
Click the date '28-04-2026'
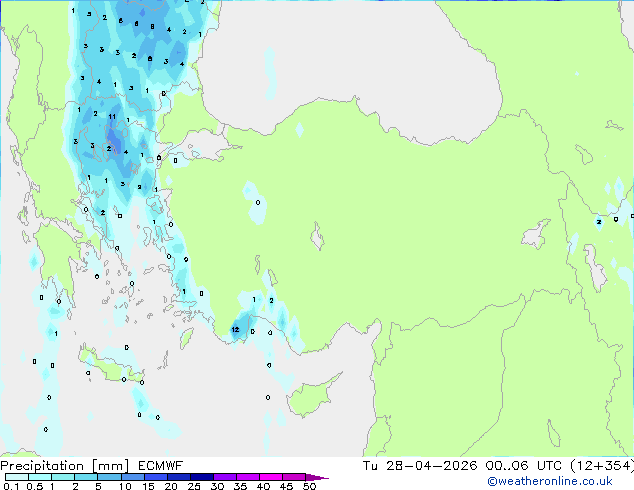tap(431, 466)
